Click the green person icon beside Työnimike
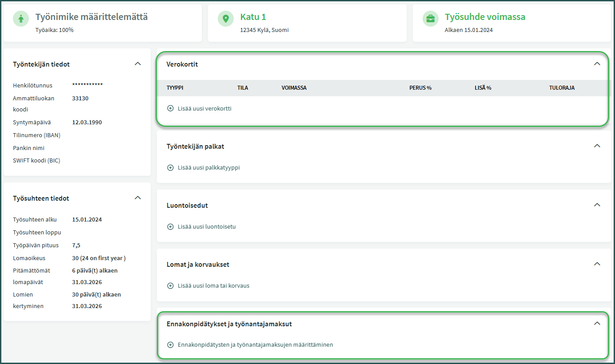This screenshot has width=615, height=364. pos(20,19)
